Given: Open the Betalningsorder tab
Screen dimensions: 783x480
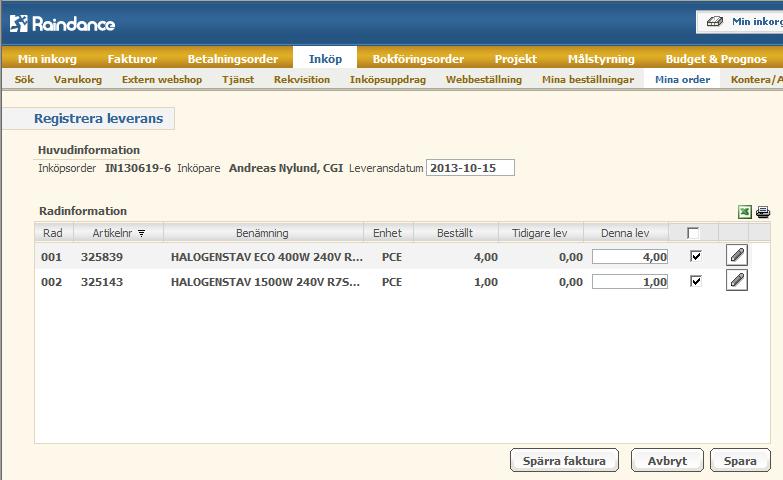Looking at the screenshot, I should pos(233,59).
